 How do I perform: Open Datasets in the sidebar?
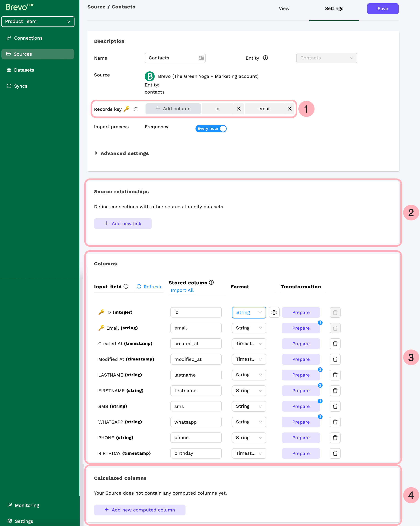pos(24,70)
